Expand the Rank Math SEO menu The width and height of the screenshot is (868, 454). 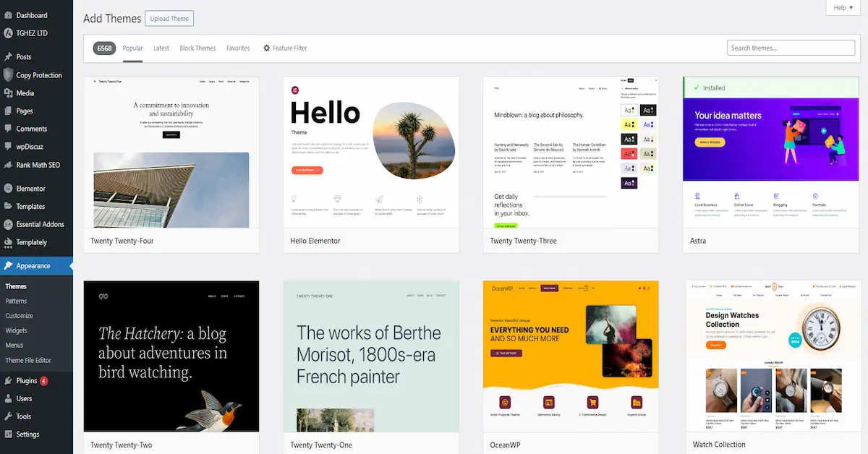tap(38, 165)
